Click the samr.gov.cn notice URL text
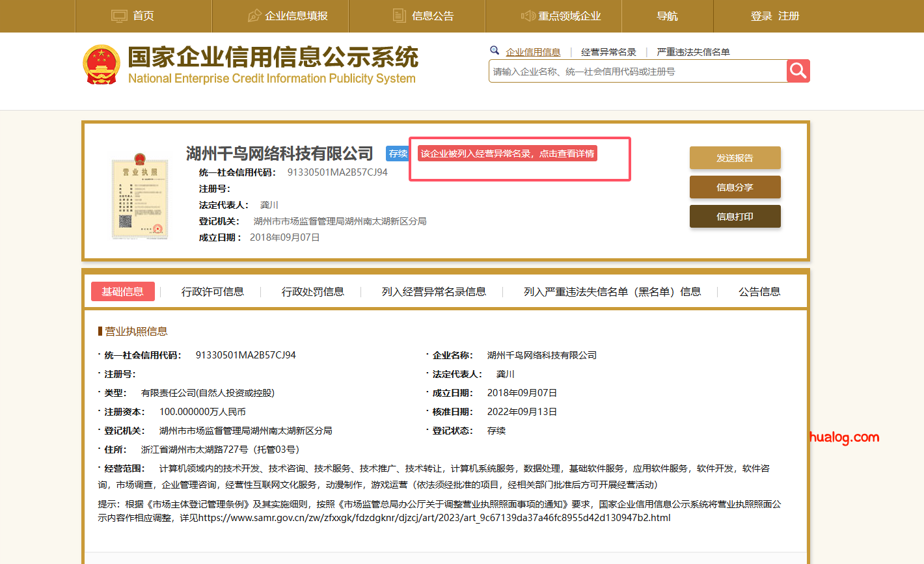924x564 pixels. point(434,518)
